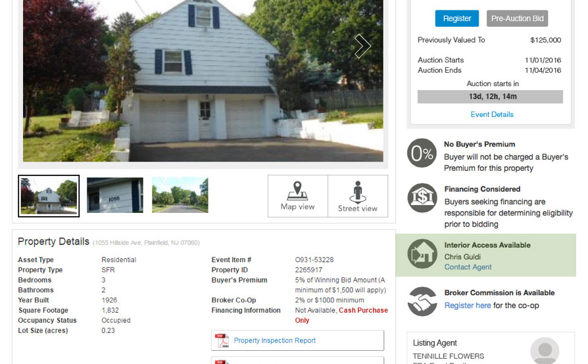Click the Financing Considered bank icon
Screen dimensions: 588x364
(x=422, y=198)
